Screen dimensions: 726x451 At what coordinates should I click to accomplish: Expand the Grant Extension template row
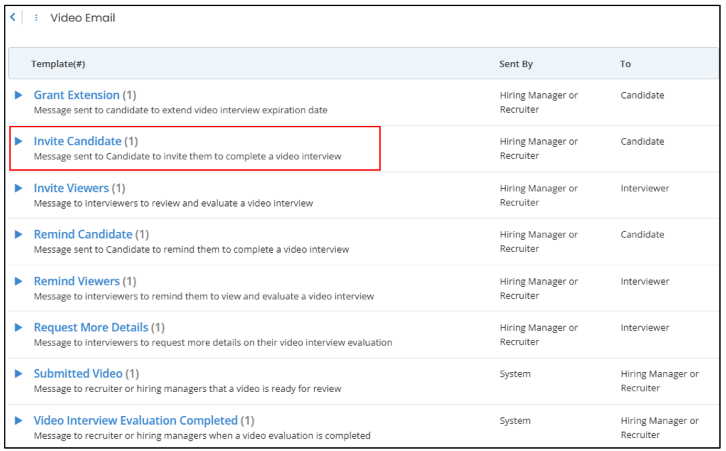pyautogui.click(x=19, y=95)
